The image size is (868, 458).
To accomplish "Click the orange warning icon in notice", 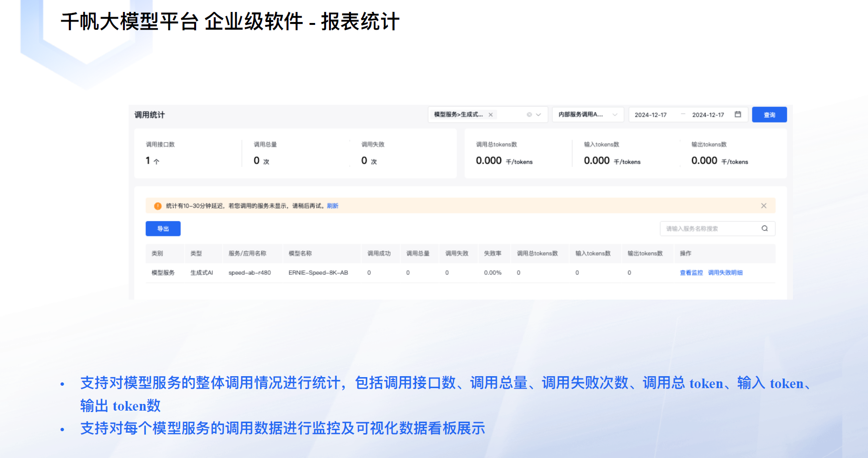I will [157, 206].
